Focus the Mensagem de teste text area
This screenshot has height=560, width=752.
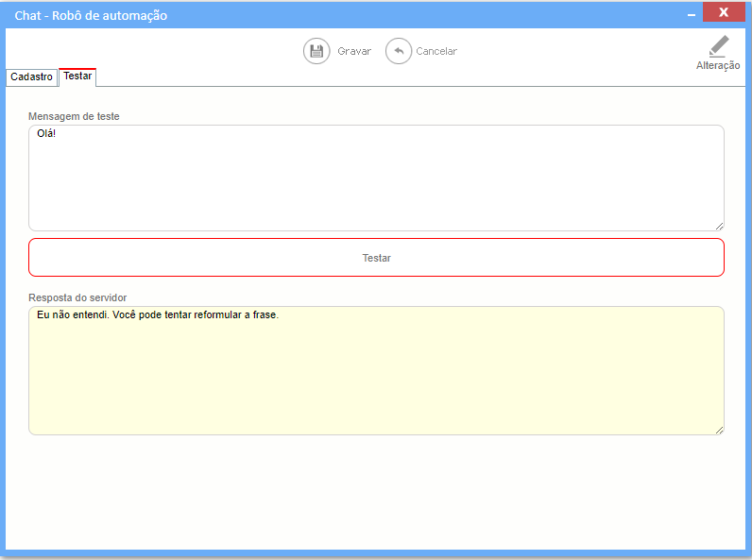[377, 178]
